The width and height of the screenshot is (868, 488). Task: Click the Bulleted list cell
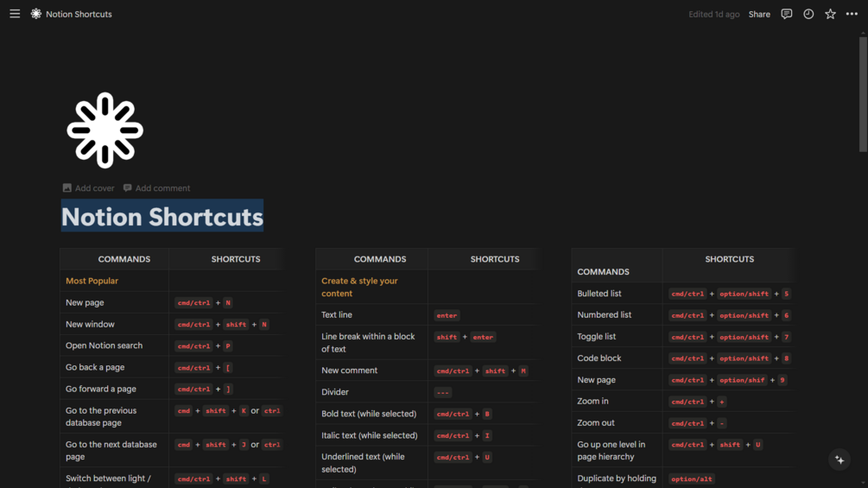pyautogui.click(x=617, y=294)
